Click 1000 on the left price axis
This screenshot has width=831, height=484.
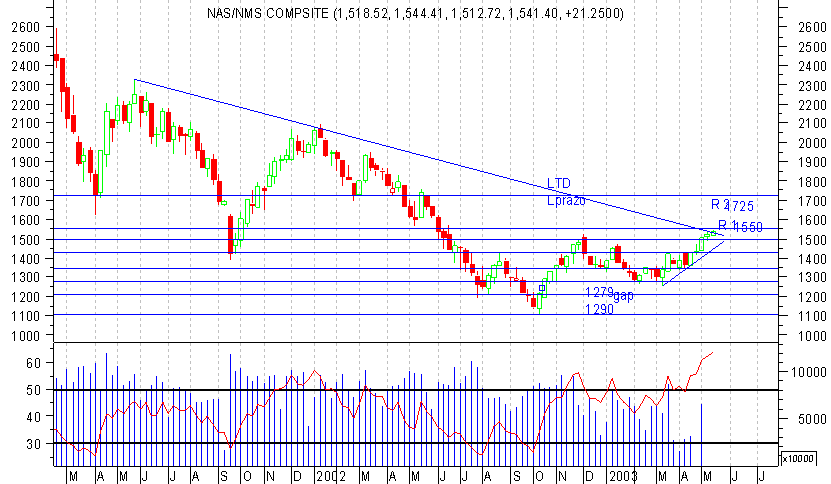pos(25,336)
